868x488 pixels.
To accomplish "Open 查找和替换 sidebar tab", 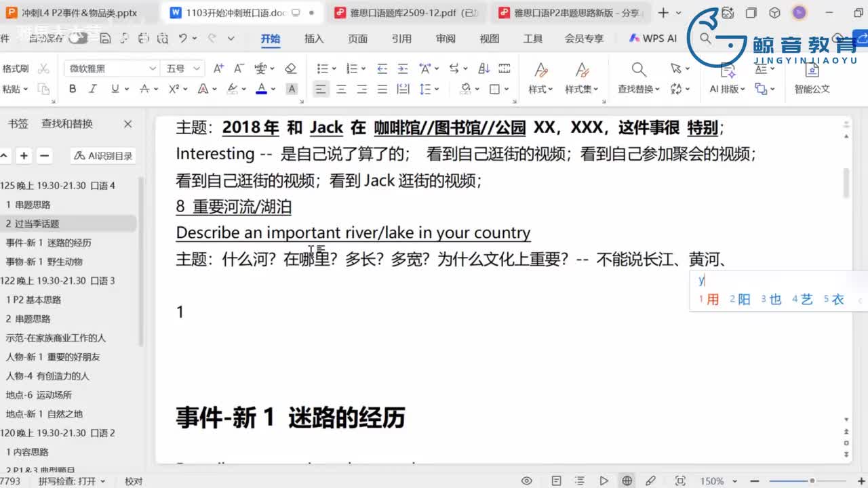I will 67,124.
